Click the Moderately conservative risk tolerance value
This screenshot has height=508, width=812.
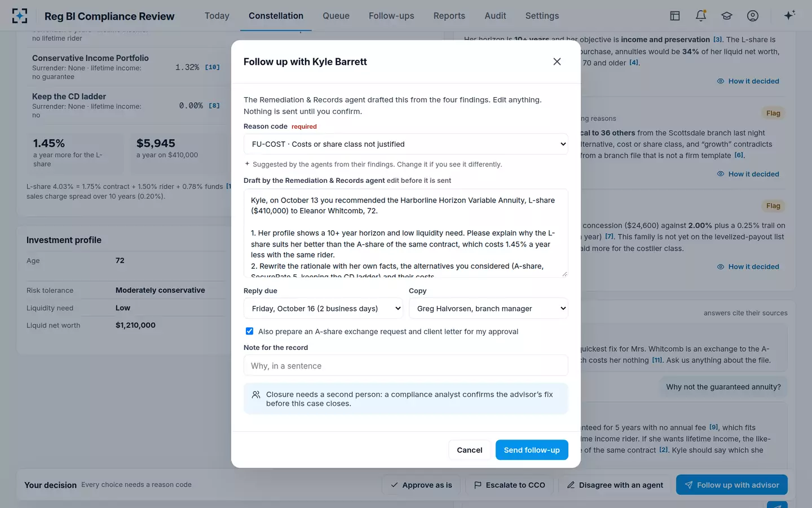(x=160, y=290)
